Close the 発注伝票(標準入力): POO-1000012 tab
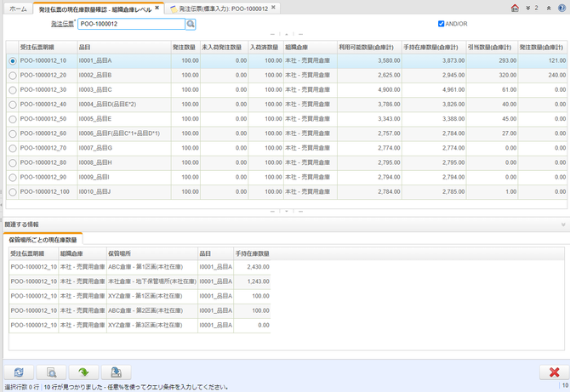 (x=273, y=8)
